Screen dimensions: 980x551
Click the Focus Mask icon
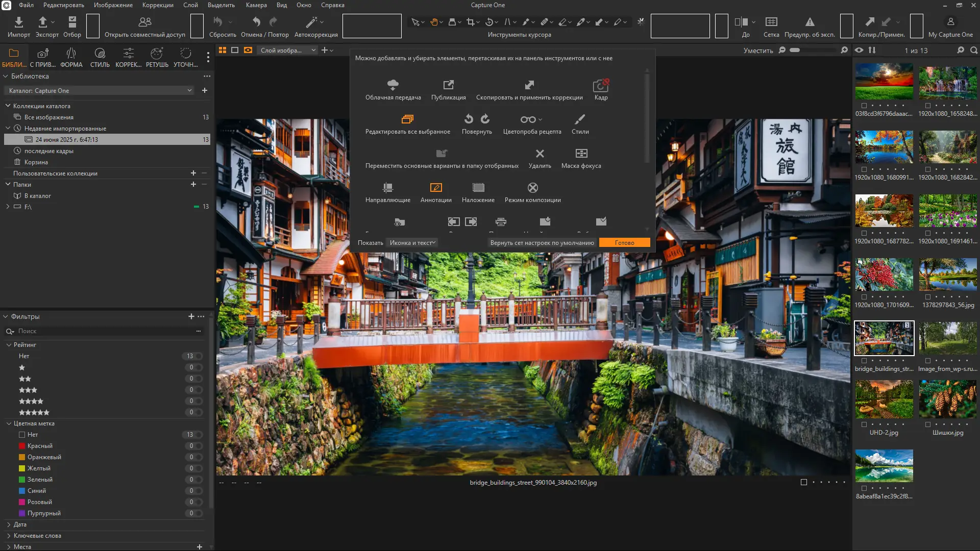[x=581, y=154]
